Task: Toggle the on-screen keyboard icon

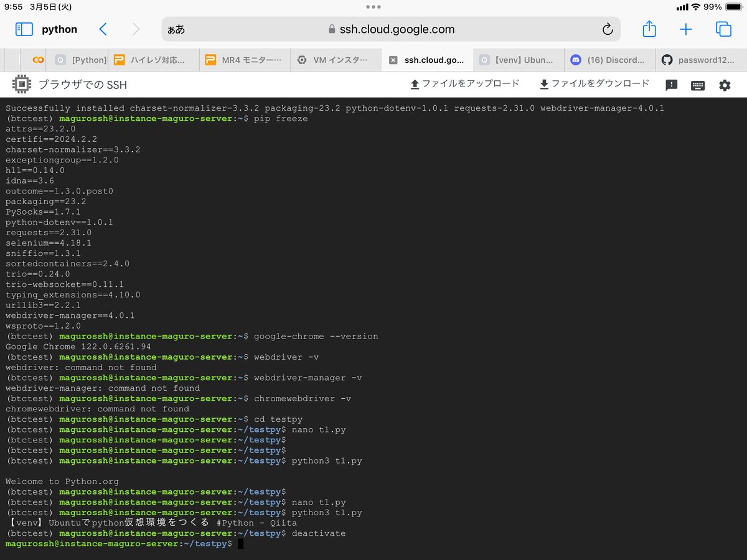Action: [x=698, y=85]
